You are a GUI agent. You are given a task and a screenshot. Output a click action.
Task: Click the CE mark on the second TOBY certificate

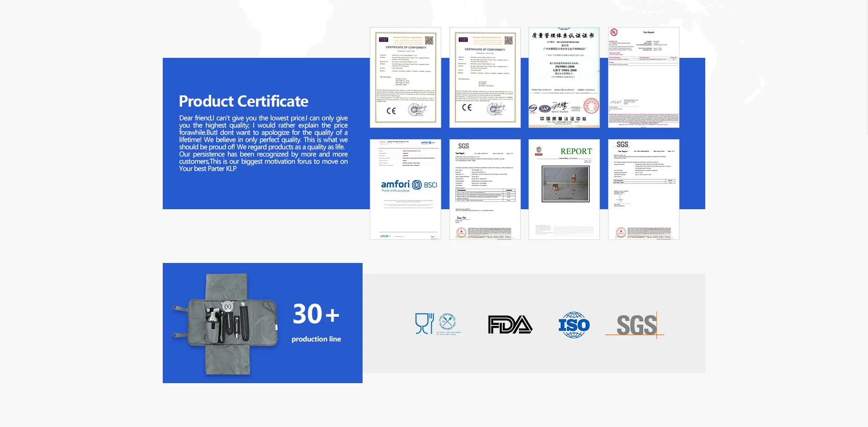tap(467, 108)
